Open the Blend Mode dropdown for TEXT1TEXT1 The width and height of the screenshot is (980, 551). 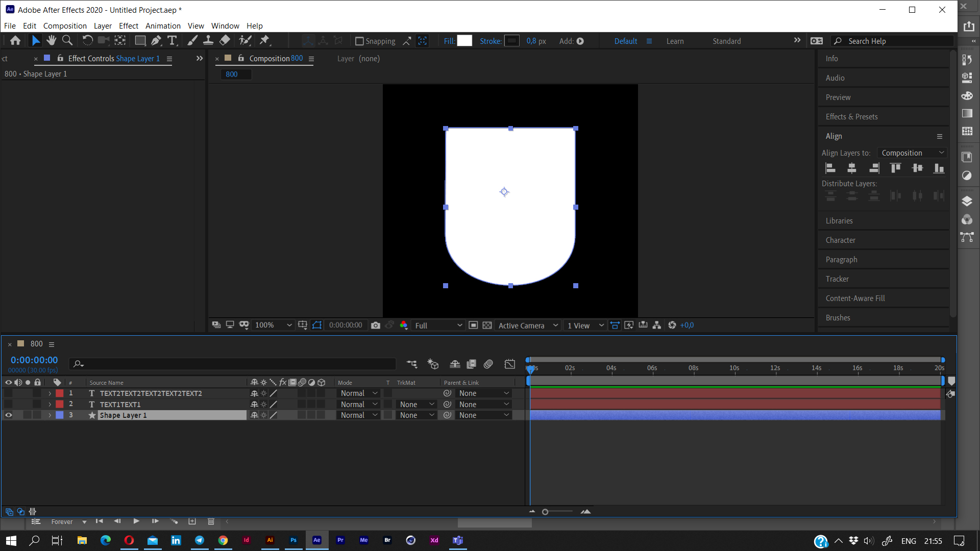(357, 404)
